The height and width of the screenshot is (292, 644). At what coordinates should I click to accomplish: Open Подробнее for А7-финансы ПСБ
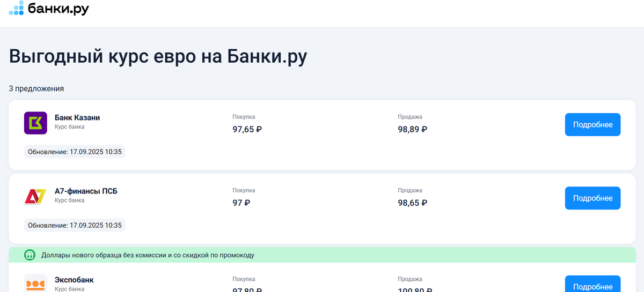[592, 198]
